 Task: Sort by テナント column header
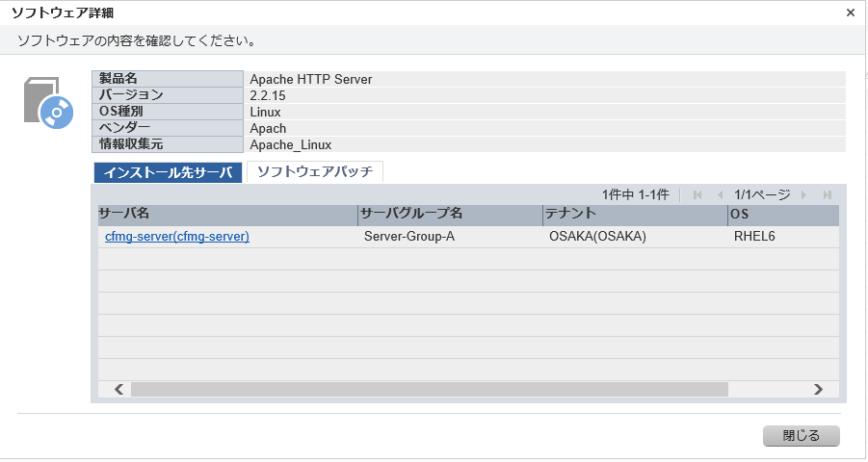636,215
